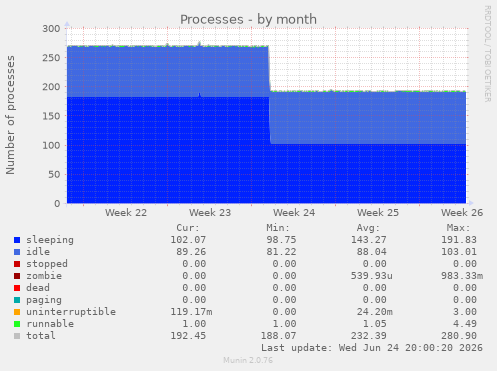Click the 'sleeping' legend label

(50, 240)
